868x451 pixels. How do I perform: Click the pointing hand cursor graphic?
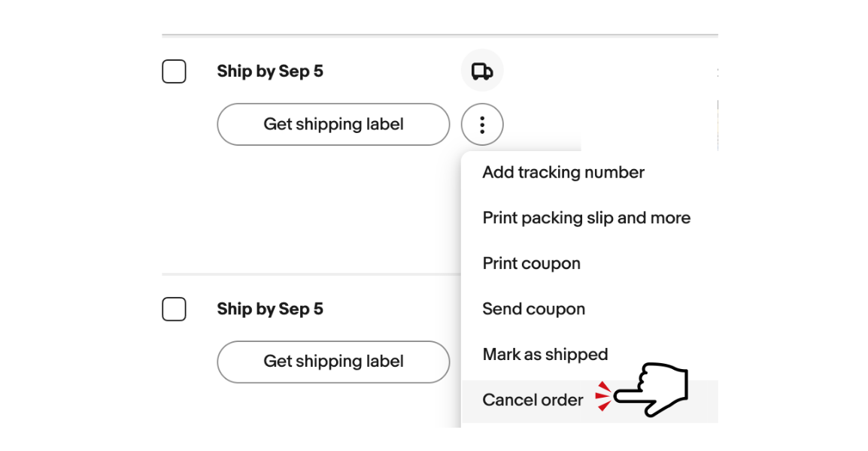[x=653, y=391]
